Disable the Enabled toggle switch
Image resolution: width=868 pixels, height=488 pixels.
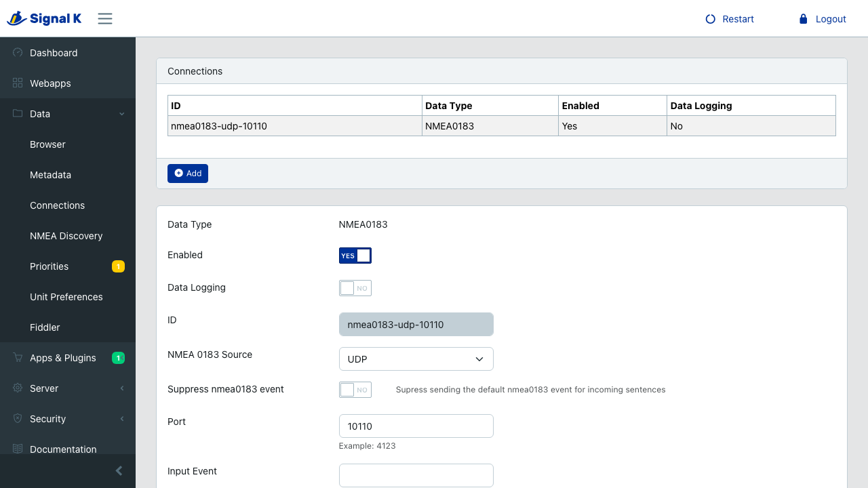pos(355,256)
